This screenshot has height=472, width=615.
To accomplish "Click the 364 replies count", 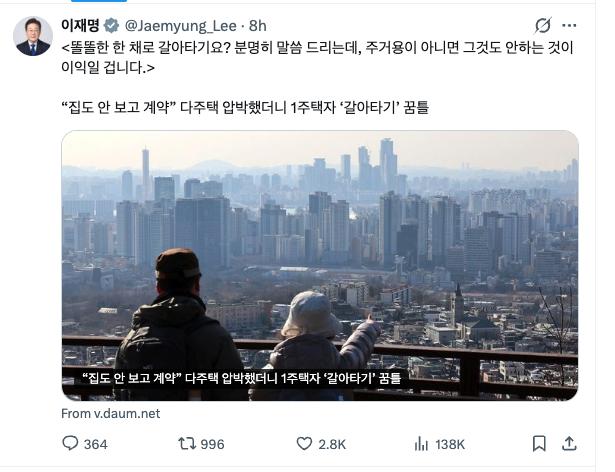I will click(x=96, y=444).
